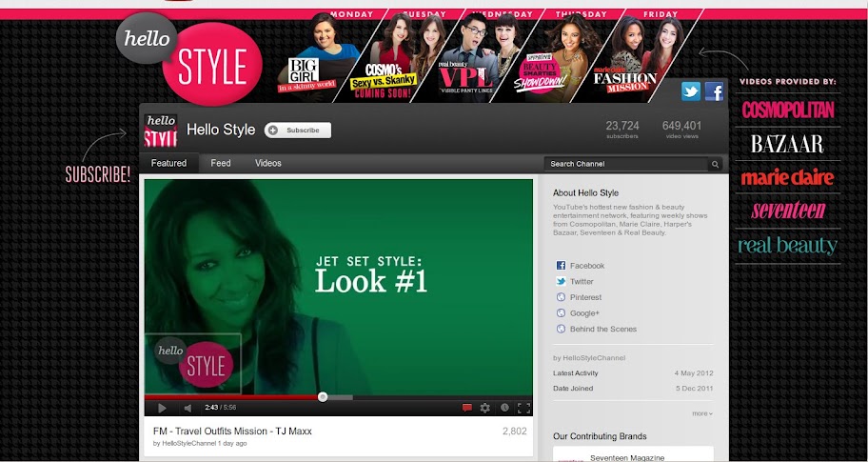
Task: Click the Hello Style watermark in video
Action: (193, 363)
